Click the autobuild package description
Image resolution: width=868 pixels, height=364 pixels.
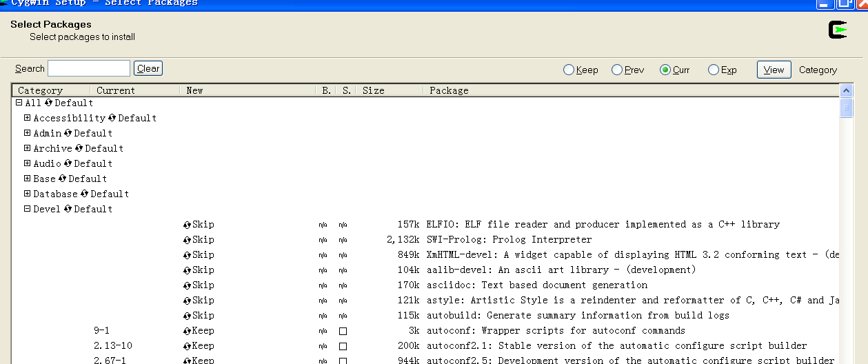(578, 316)
